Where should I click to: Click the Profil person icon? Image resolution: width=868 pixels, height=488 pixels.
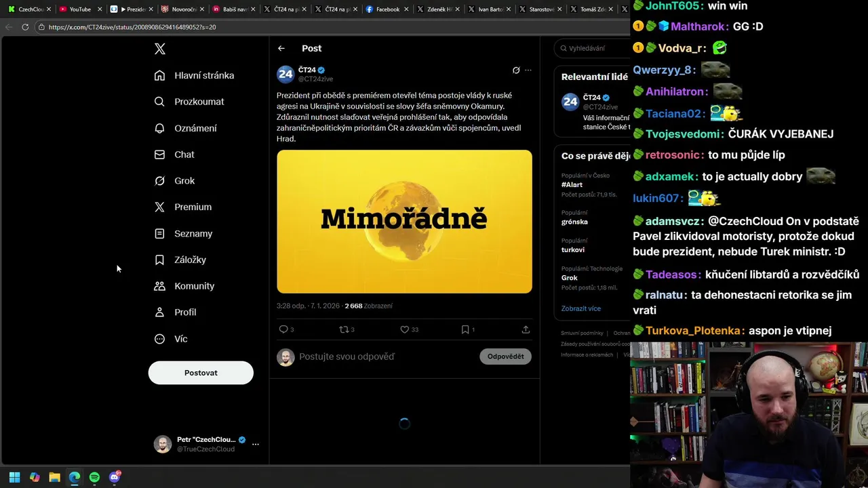coord(159,312)
